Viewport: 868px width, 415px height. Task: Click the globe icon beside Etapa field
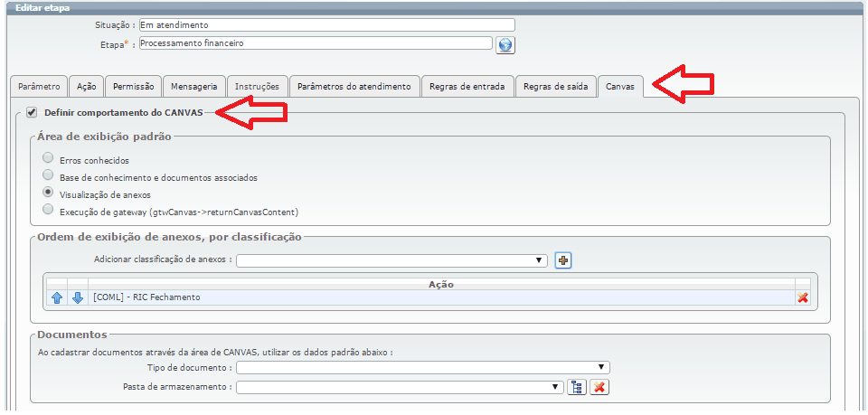(x=505, y=44)
